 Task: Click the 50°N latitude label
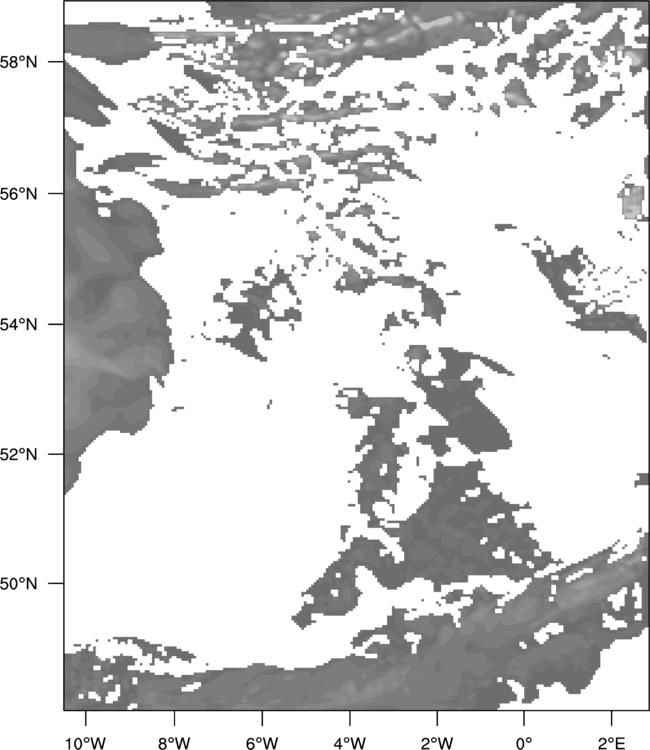click(19, 584)
